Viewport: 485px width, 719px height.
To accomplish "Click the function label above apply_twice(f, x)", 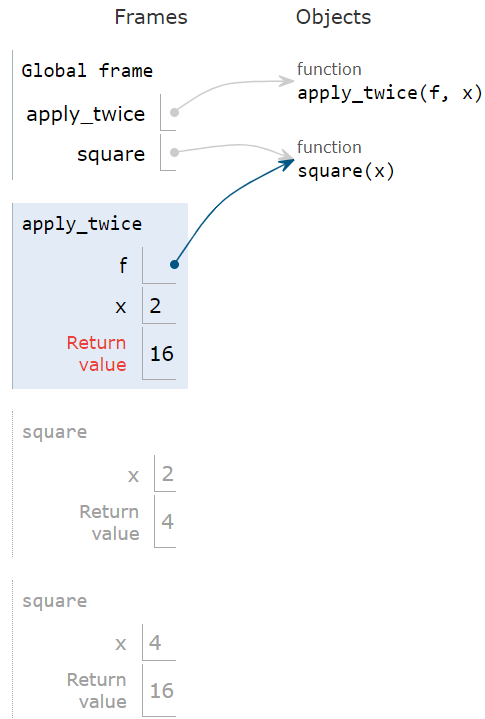I will point(329,69).
